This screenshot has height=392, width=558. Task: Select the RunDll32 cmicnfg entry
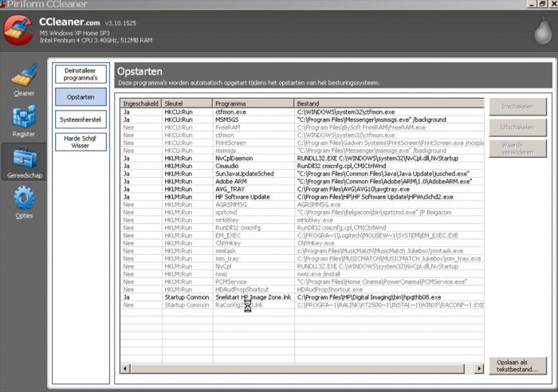[302, 228]
